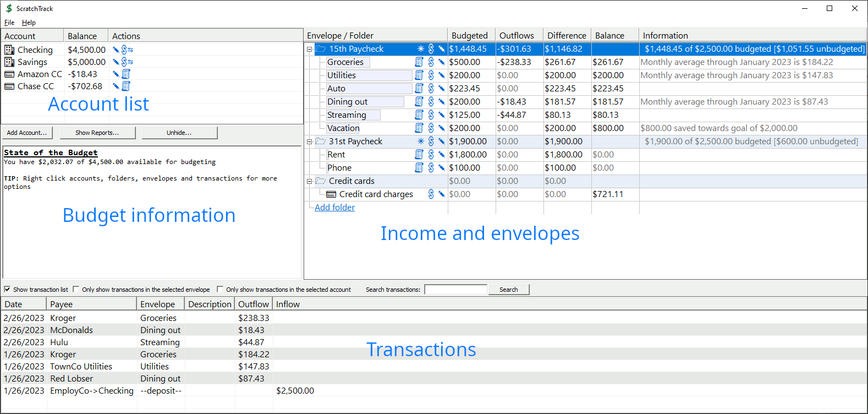868x414 pixels.
Task: Click the Outflows column header
Action: (519, 35)
